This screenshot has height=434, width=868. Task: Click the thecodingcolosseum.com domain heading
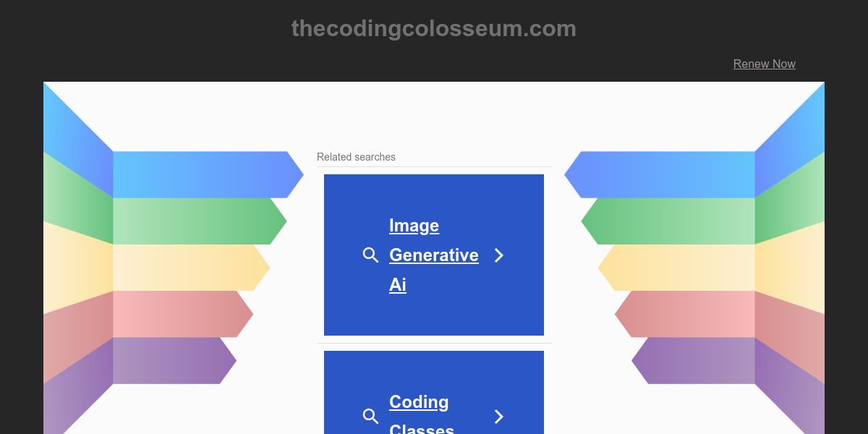tap(434, 29)
